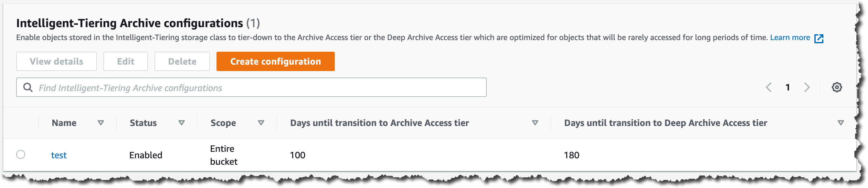Open table preferences gear icon

pos(837,88)
